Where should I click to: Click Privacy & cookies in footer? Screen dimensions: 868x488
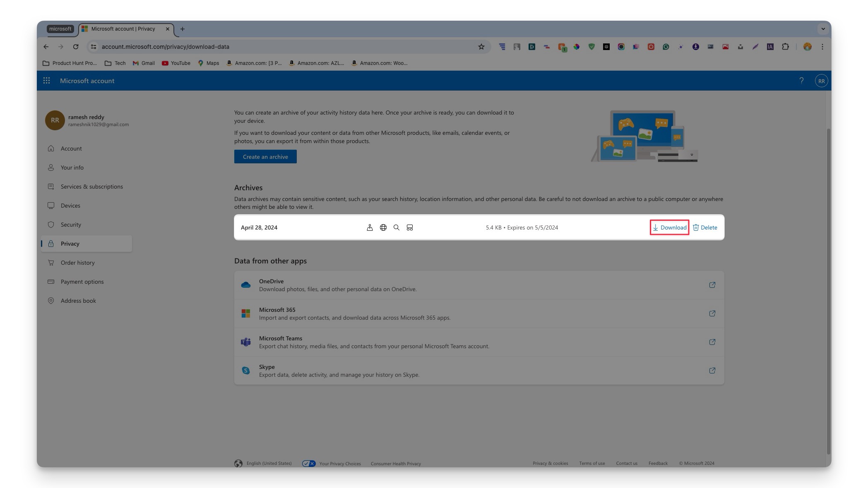(x=550, y=463)
